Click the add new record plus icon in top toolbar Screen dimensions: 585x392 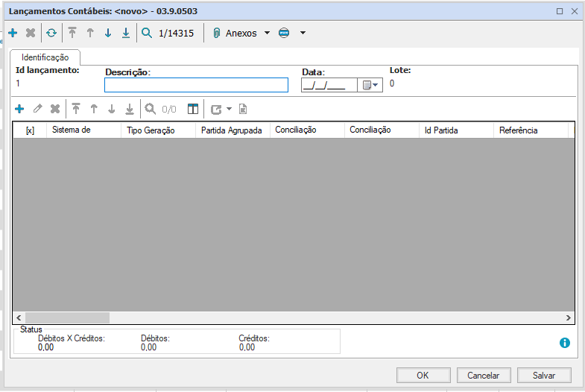coord(13,33)
